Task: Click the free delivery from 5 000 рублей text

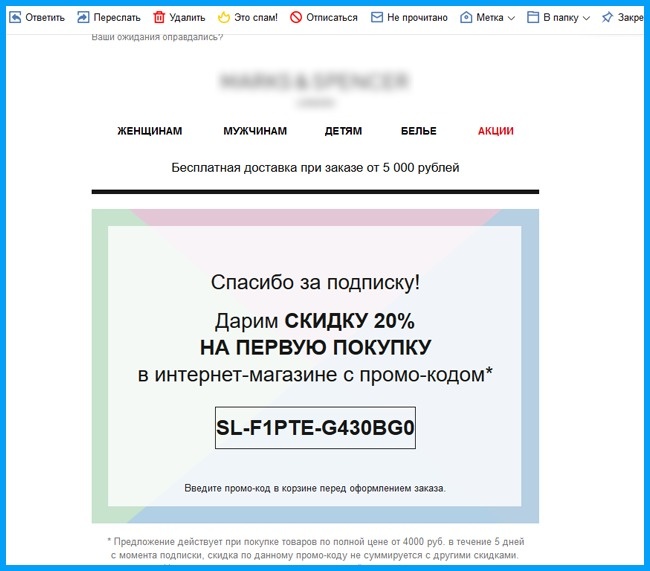Action: click(x=315, y=167)
